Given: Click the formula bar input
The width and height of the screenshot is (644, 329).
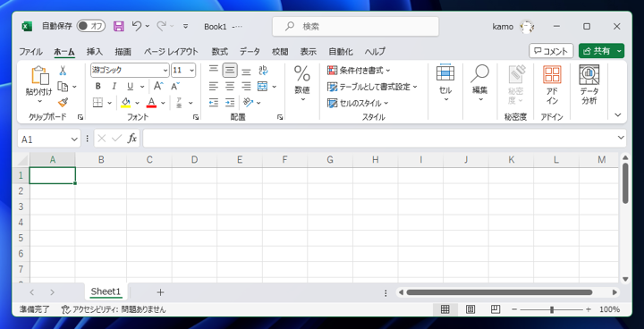Looking at the screenshot, I should pyautogui.click(x=379, y=139).
